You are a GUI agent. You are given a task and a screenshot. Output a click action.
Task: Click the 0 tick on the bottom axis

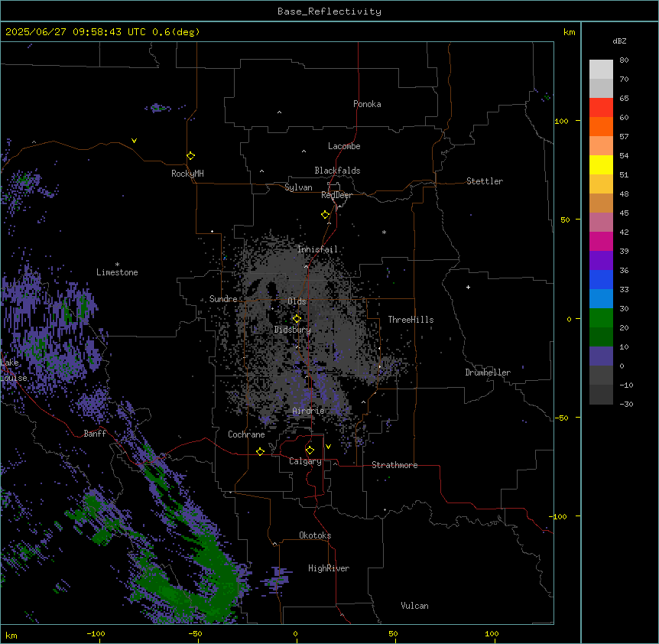295,633
